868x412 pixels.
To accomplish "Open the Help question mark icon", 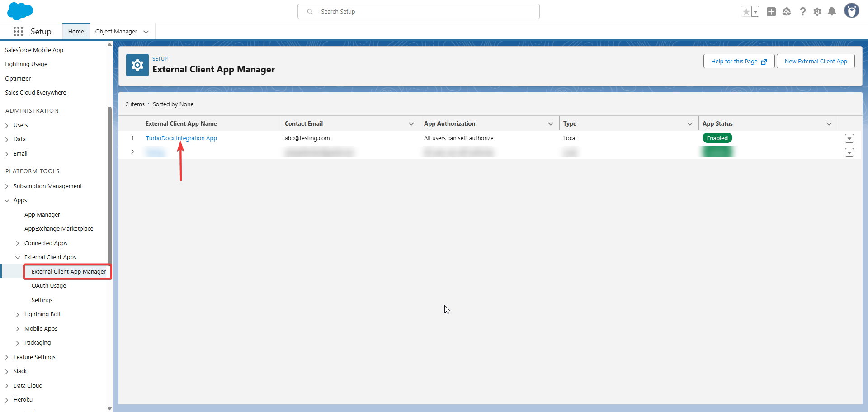I will coord(802,12).
